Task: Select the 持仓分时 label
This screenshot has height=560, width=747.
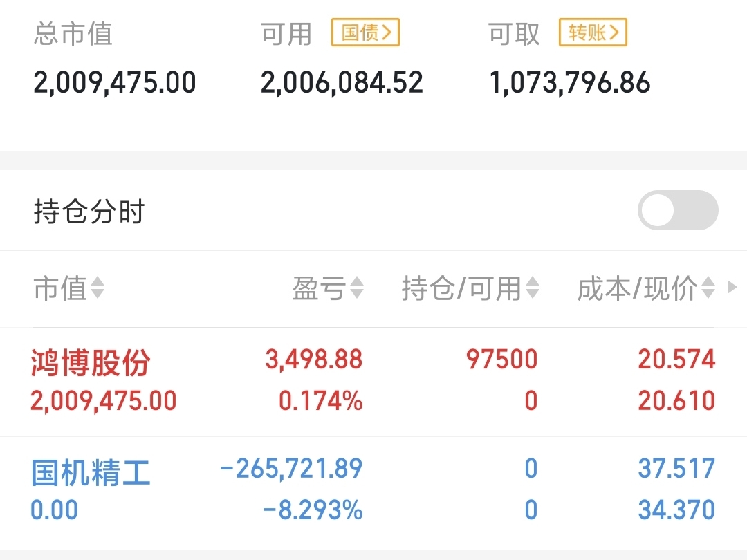Action: [89, 212]
